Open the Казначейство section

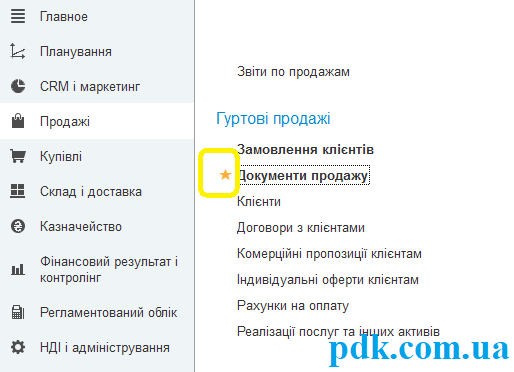point(81,226)
